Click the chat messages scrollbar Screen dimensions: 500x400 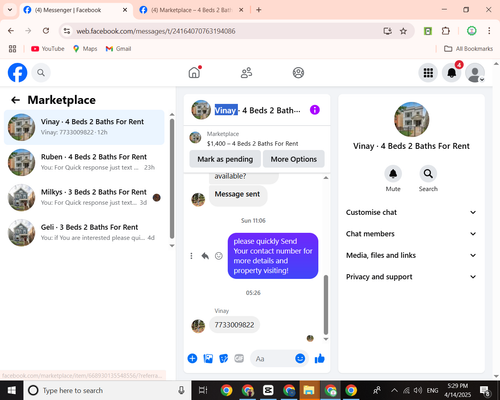pos(326,305)
